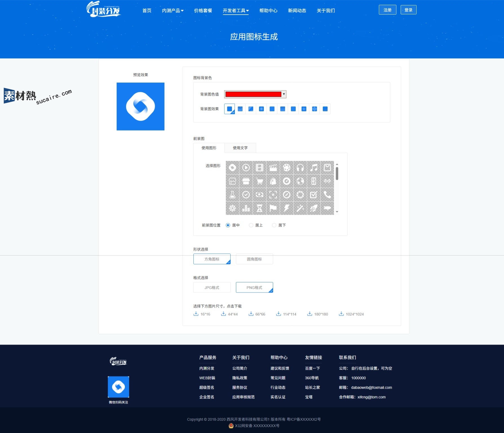Go to 首页 in the navigation
The height and width of the screenshot is (433, 504).
147,11
